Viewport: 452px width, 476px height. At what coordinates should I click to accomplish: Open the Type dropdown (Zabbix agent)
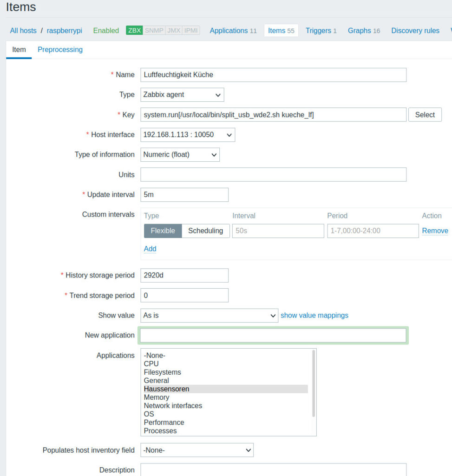[x=182, y=95]
